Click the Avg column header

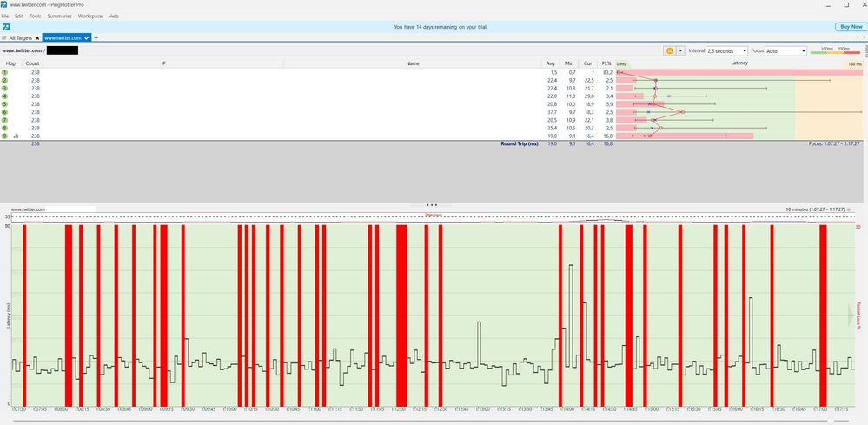pos(550,63)
